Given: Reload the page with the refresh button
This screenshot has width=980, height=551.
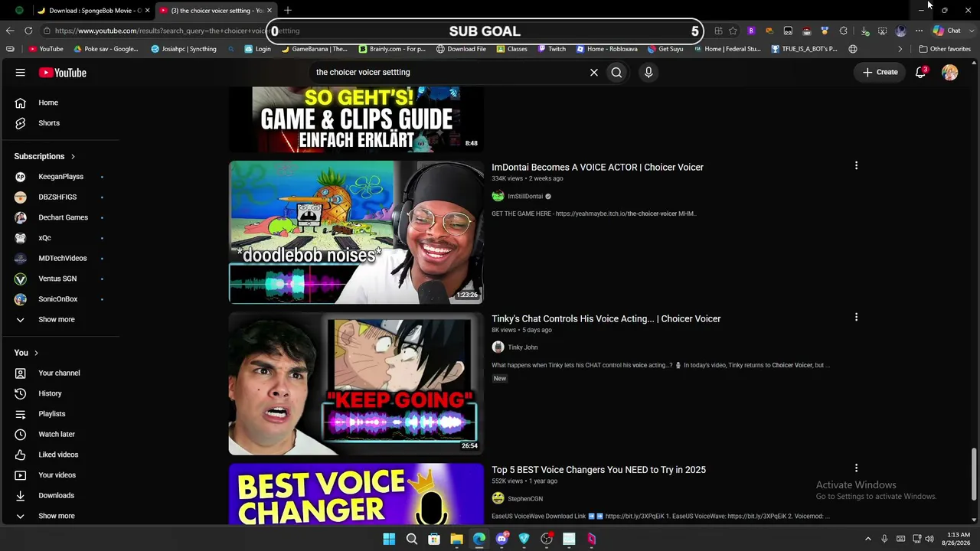Looking at the screenshot, I should [28, 31].
